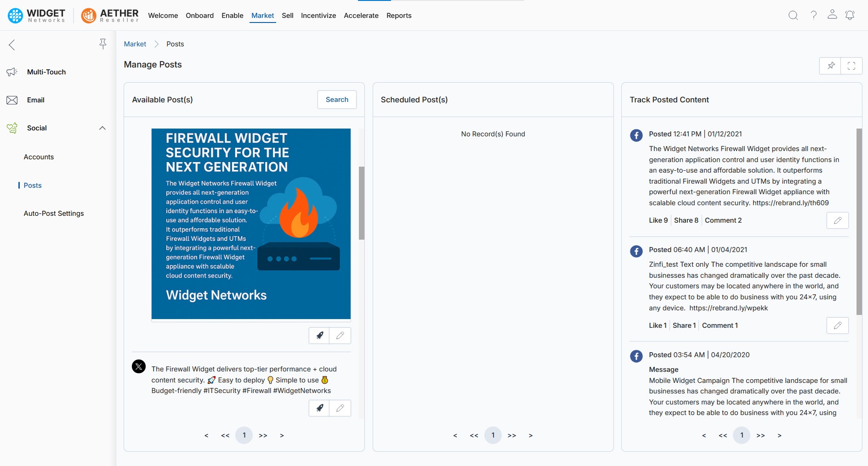Viewport: 868px width, 466px height.
Task: Click the Market breadcrumb link
Action: tap(135, 44)
